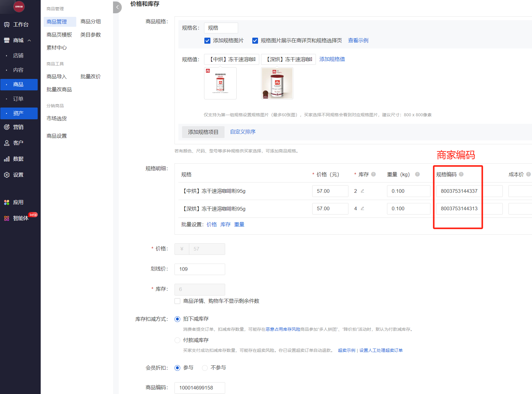This screenshot has width=532, height=394.
Task: Toggle 添加规格图片 checkbox
Action: (x=207, y=41)
